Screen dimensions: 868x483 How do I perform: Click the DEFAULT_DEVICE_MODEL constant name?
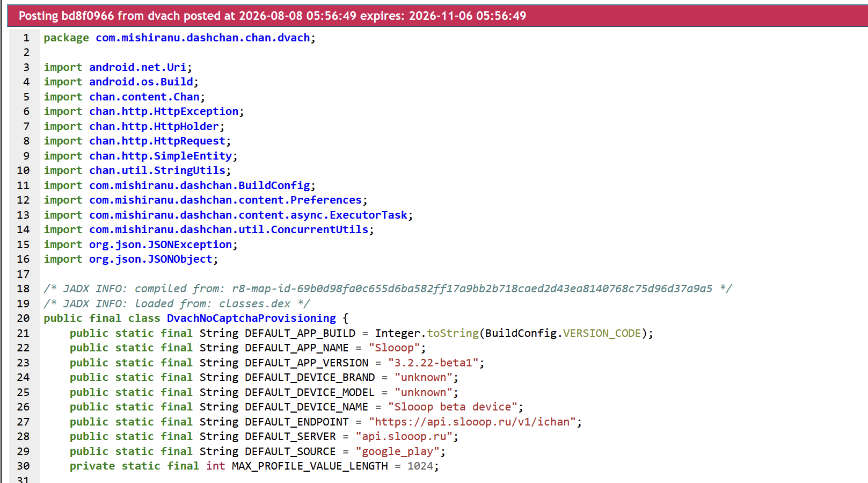click(310, 392)
